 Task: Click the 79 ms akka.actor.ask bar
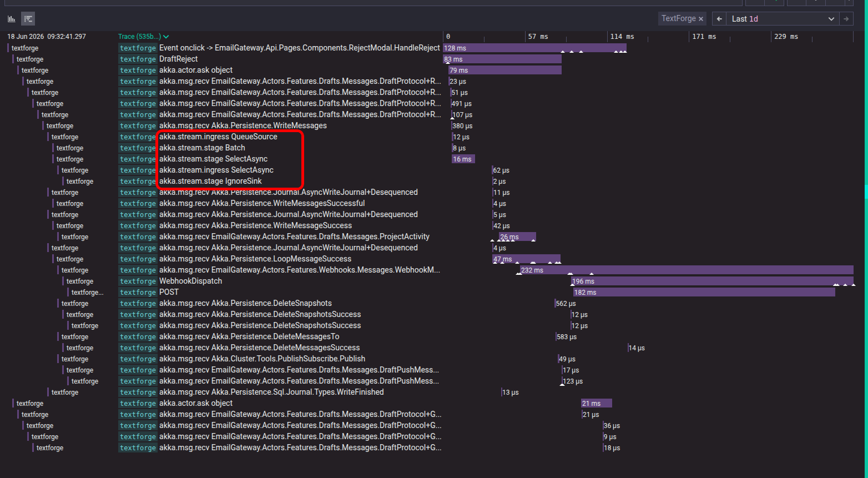[505, 71]
